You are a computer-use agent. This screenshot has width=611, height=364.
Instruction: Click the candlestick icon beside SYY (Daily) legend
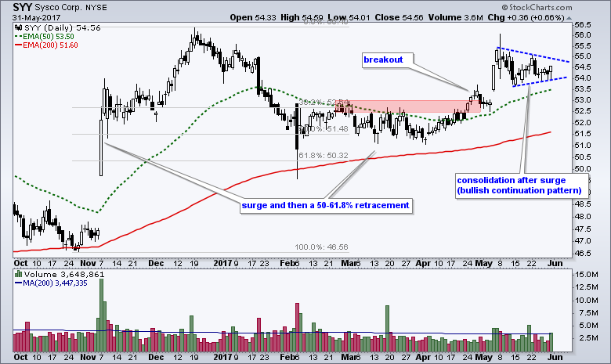click(x=18, y=28)
